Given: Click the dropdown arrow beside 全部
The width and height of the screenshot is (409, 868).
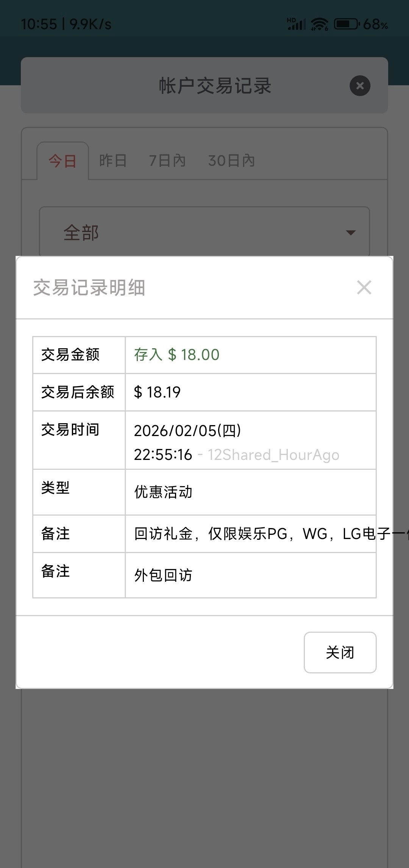Looking at the screenshot, I should click(351, 232).
